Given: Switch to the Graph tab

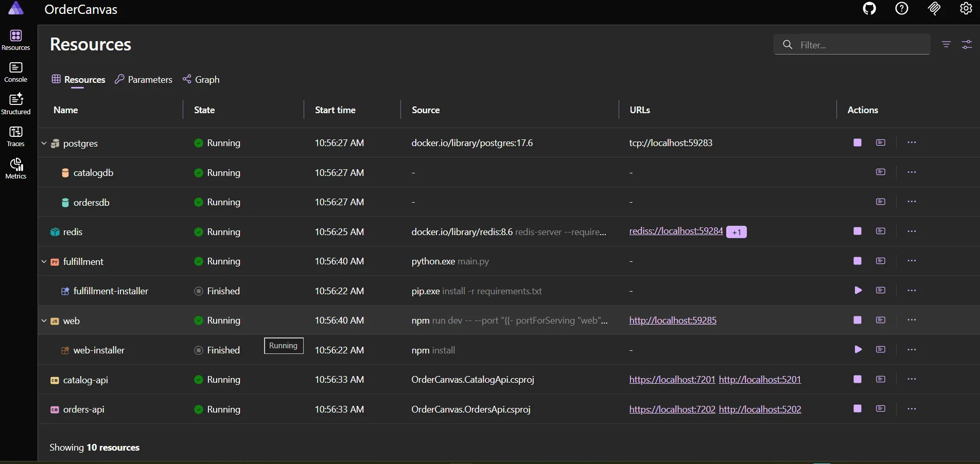Looking at the screenshot, I should tap(201, 79).
